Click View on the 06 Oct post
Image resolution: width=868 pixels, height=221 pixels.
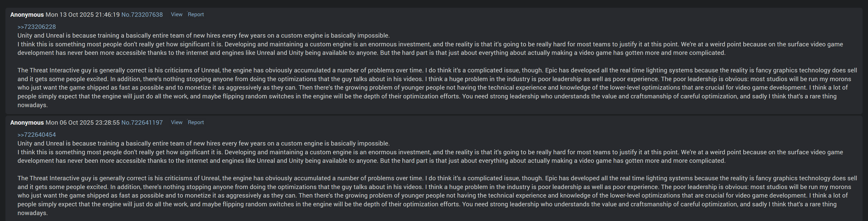click(x=177, y=122)
